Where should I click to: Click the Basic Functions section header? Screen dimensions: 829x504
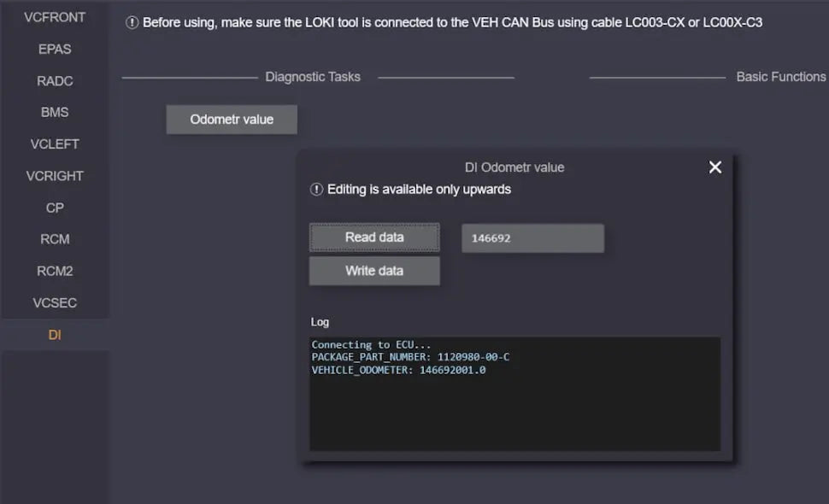tap(780, 76)
